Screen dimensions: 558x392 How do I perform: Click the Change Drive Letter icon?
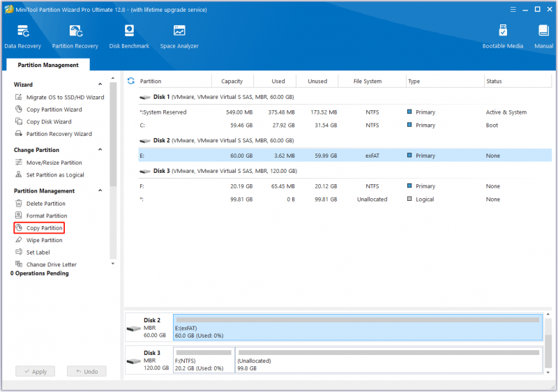point(19,264)
